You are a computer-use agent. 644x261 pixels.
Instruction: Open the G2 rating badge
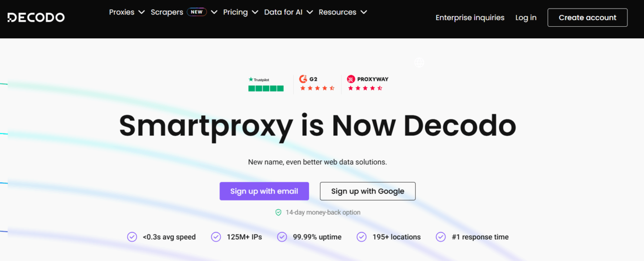(x=317, y=84)
